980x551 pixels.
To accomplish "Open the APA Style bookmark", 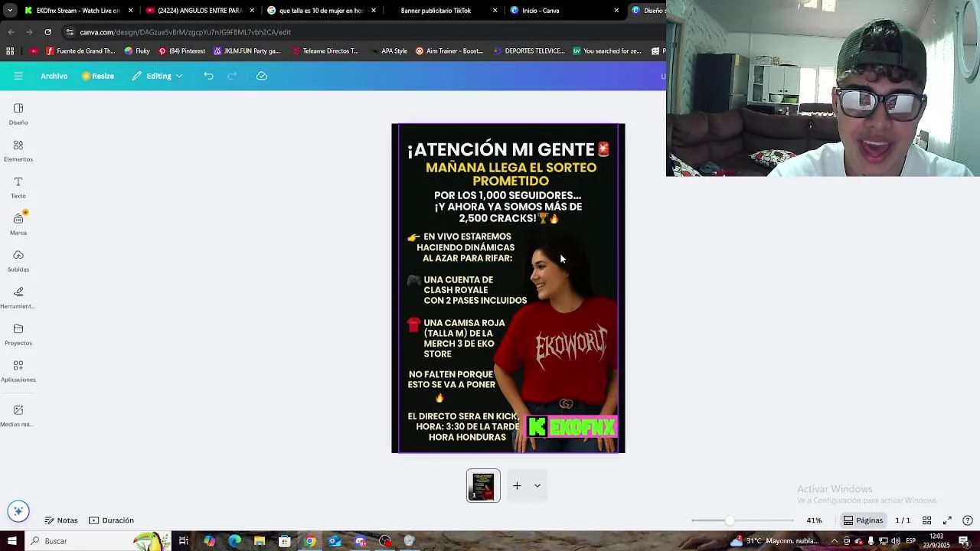I will [x=388, y=51].
